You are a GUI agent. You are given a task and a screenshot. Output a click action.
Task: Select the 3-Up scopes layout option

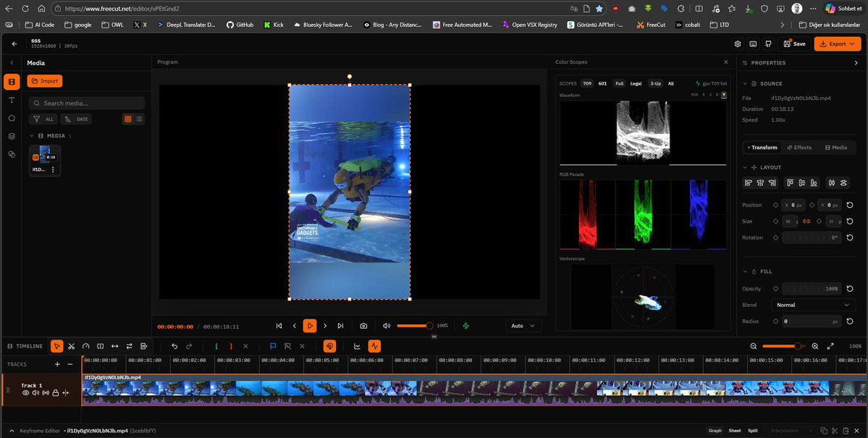[655, 83]
